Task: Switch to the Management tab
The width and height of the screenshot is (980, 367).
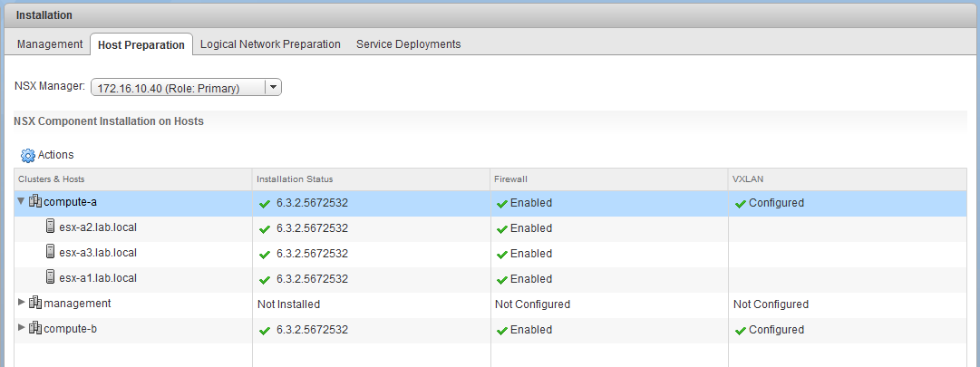Action: click(50, 43)
